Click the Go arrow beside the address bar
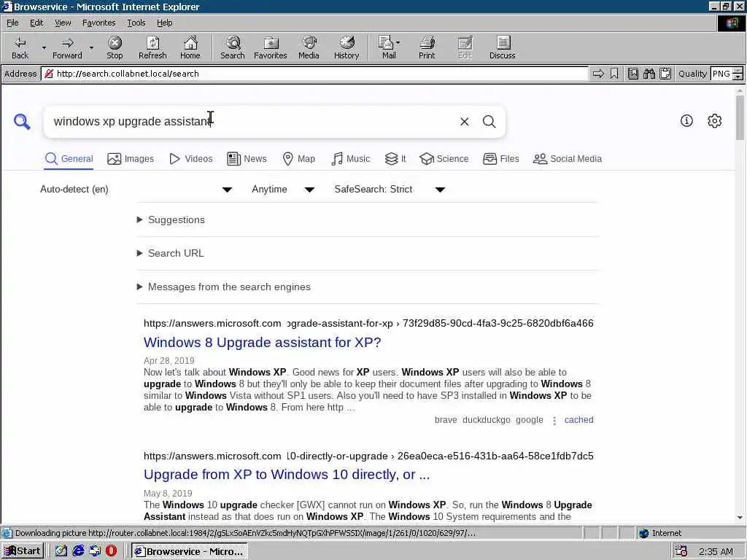The image size is (747, 560). pyautogui.click(x=598, y=74)
